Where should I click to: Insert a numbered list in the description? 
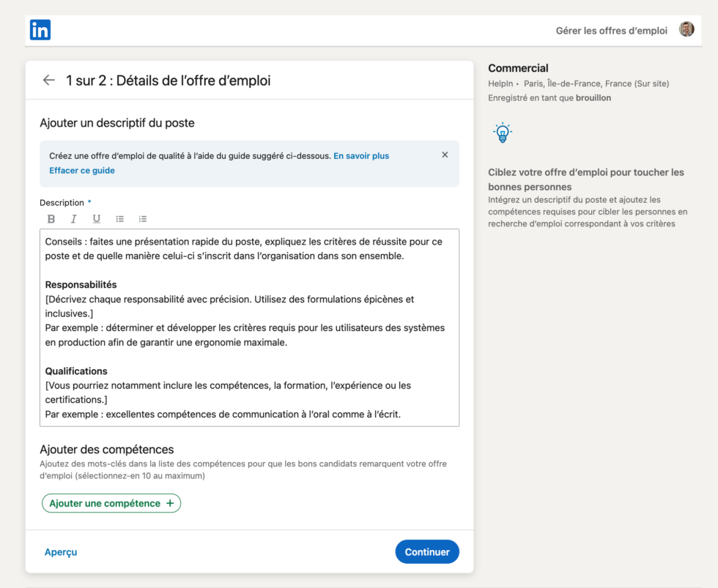pos(142,218)
